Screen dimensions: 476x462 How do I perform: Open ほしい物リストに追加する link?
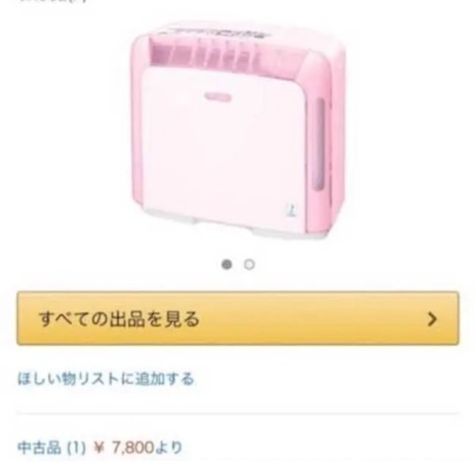106,378
